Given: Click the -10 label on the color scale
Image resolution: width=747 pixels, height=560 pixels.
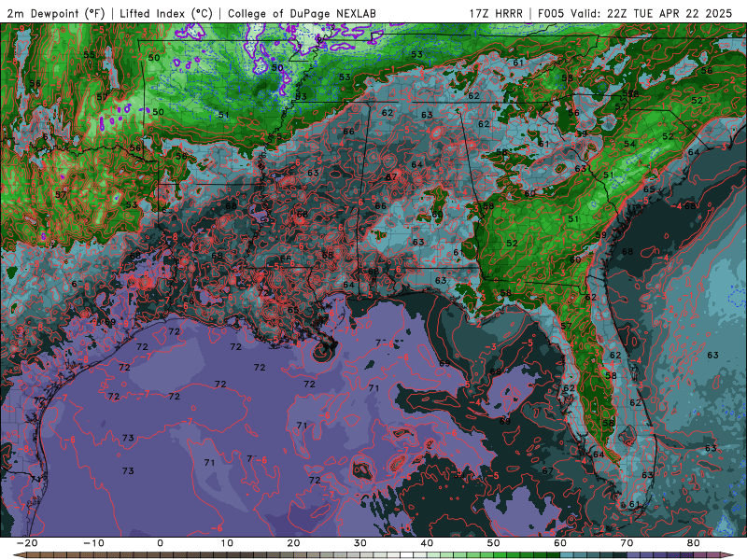Looking at the screenshot, I should [93, 543].
